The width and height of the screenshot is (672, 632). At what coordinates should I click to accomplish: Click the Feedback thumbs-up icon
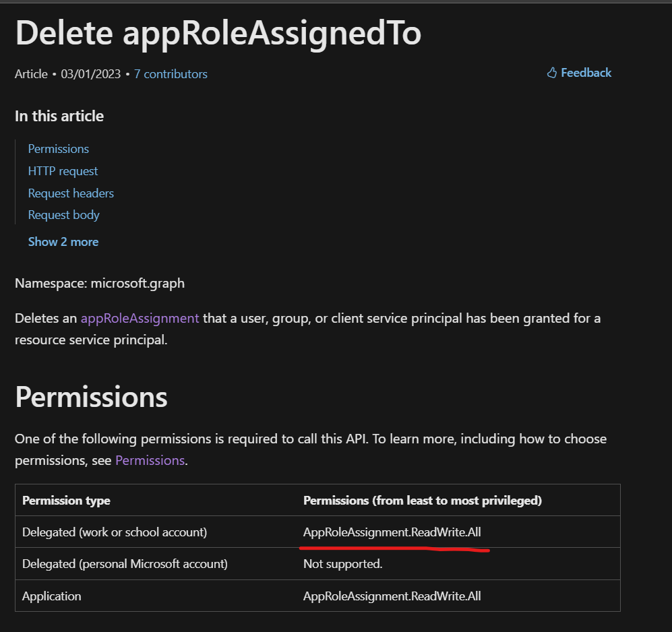tap(552, 73)
